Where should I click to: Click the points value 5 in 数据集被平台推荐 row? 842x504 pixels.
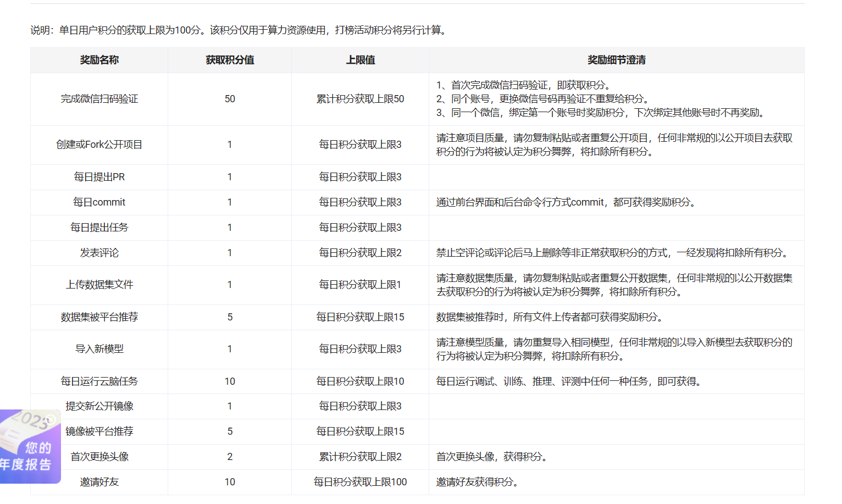[x=230, y=317]
